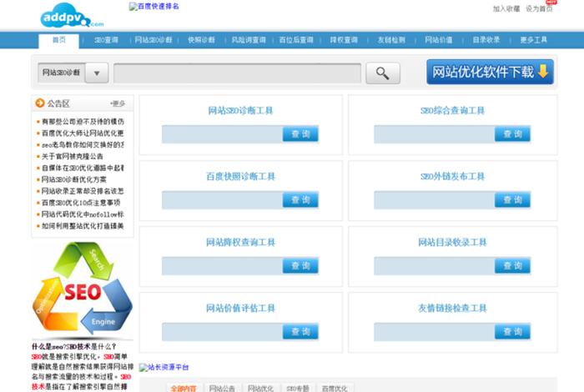This screenshot has width=584, height=392.
Task: Click the 网站价值评估工具 heading link
Action: pyautogui.click(x=240, y=309)
